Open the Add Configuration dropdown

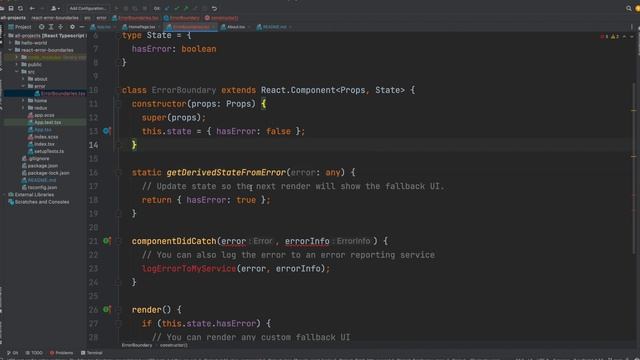pos(87,8)
